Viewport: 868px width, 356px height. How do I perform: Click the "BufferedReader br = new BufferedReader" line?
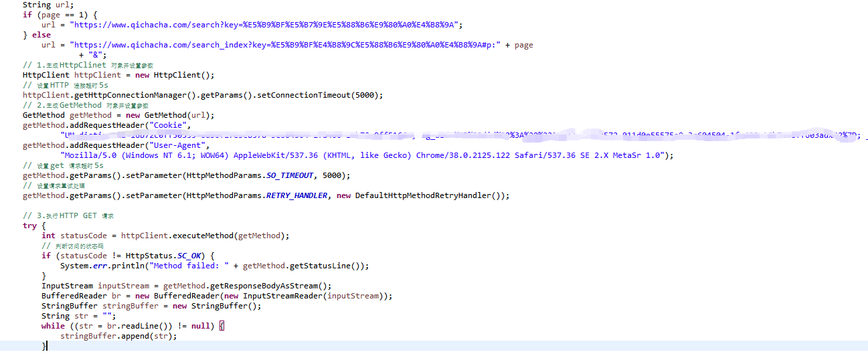[x=217, y=296]
